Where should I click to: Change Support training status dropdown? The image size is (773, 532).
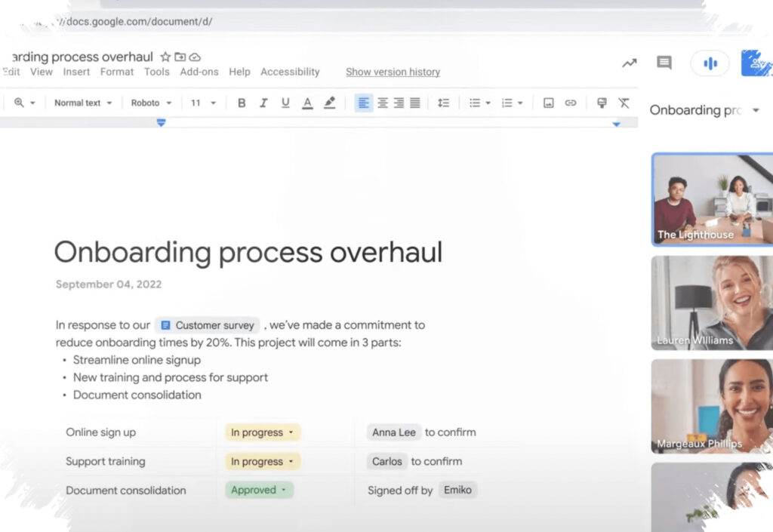263,462
